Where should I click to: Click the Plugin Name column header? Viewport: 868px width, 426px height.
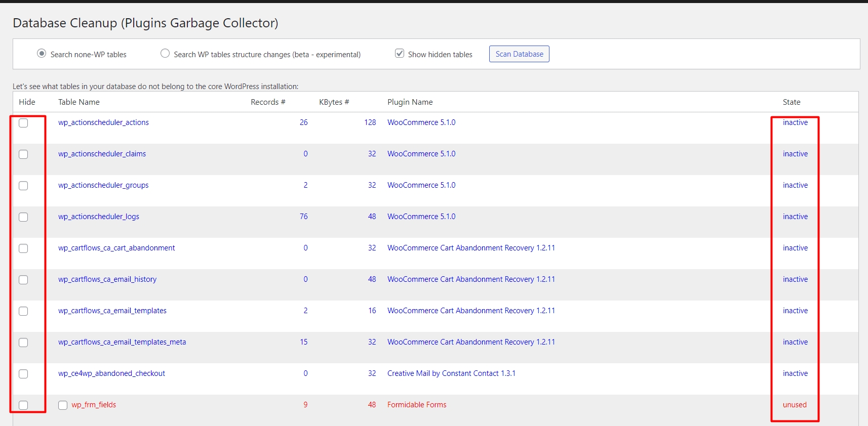410,102
